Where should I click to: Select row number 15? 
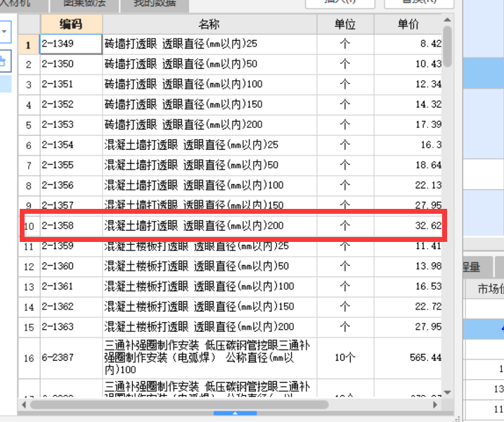coord(29,328)
